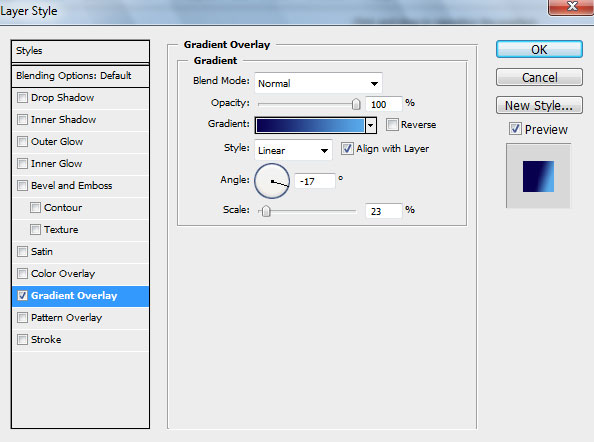The height and width of the screenshot is (442, 594).
Task: Open the Style Linear dropdown
Action: [293, 150]
